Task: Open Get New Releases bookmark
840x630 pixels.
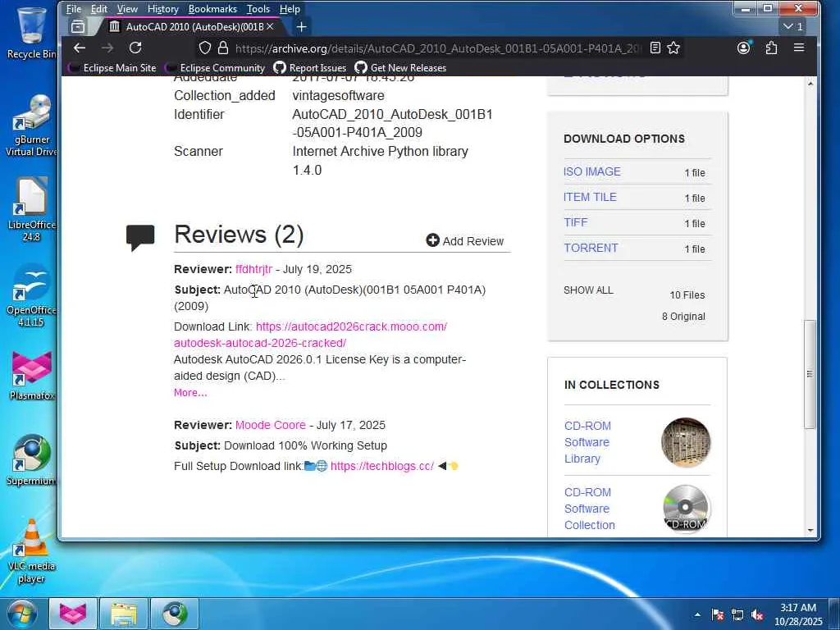Action: pyautogui.click(x=400, y=68)
